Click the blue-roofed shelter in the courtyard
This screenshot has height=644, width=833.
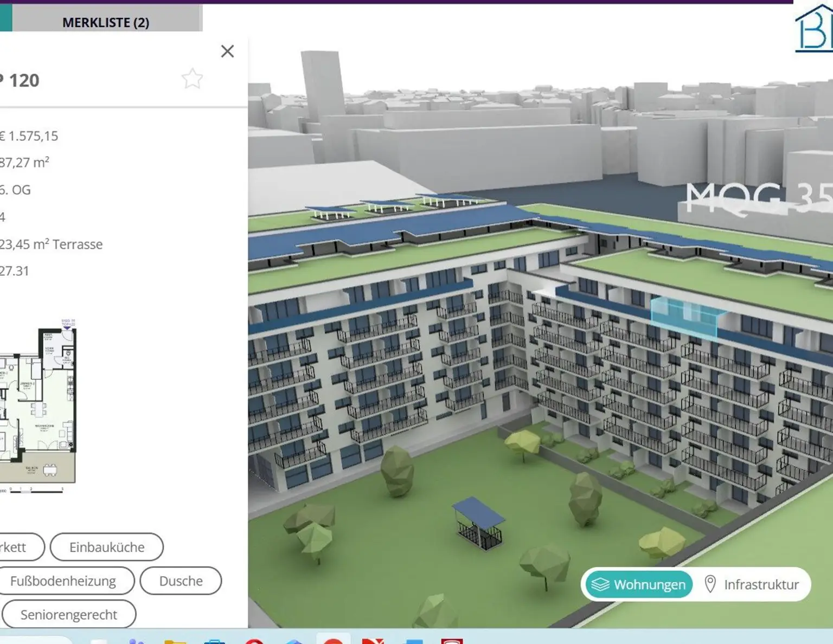[479, 523]
